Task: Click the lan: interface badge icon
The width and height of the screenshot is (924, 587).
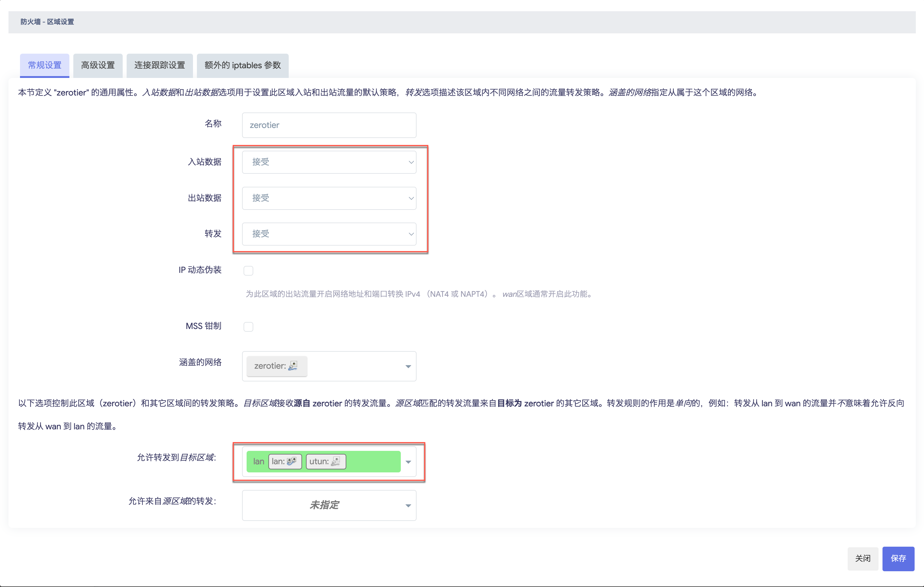Action: [292, 461]
